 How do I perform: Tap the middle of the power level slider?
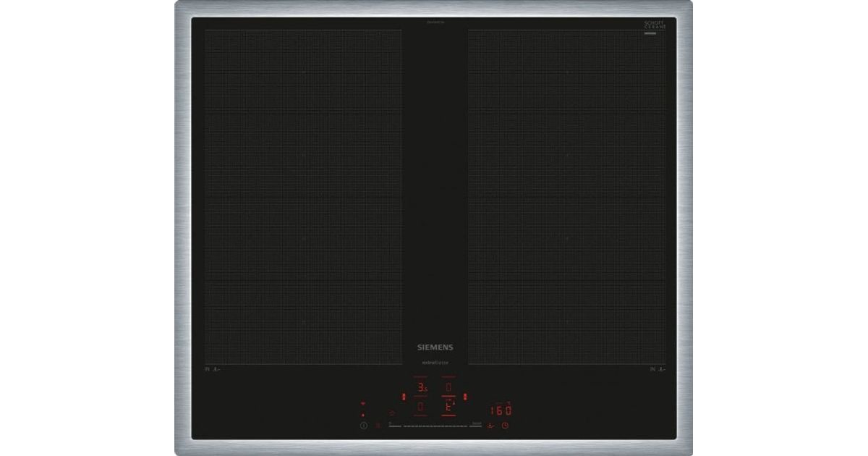click(x=434, y=426)
